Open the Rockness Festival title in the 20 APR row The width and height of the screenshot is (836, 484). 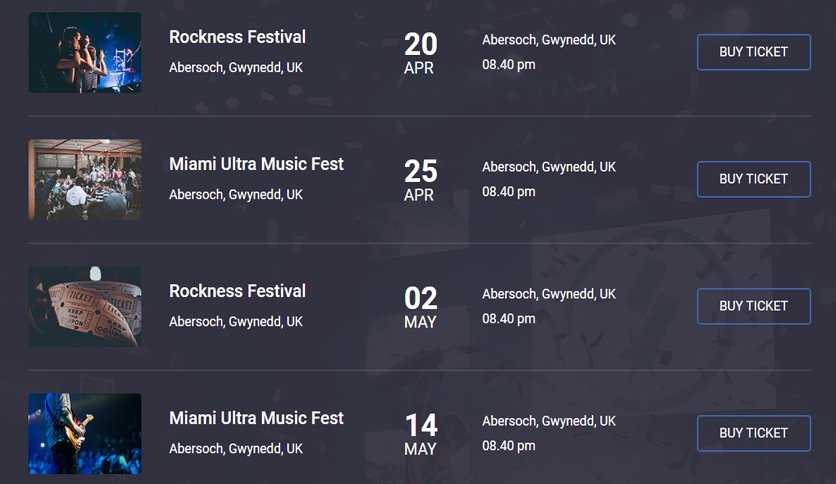click(237, 37)
